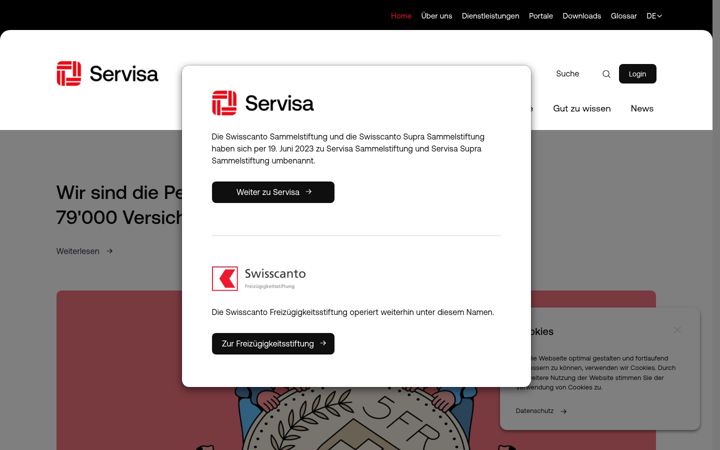The image size is (720, 450).
Task: Select News in main navigation
Action: point(641,109)
